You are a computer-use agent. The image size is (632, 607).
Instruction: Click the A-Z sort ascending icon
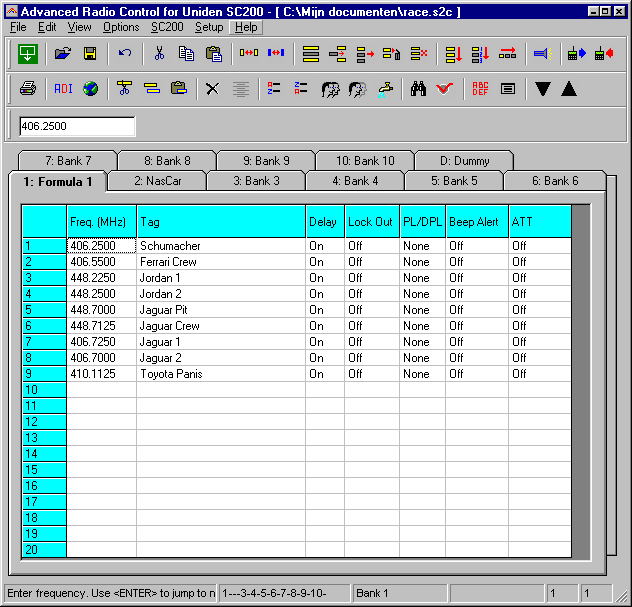pyautogui.click(x=274, y=88)
